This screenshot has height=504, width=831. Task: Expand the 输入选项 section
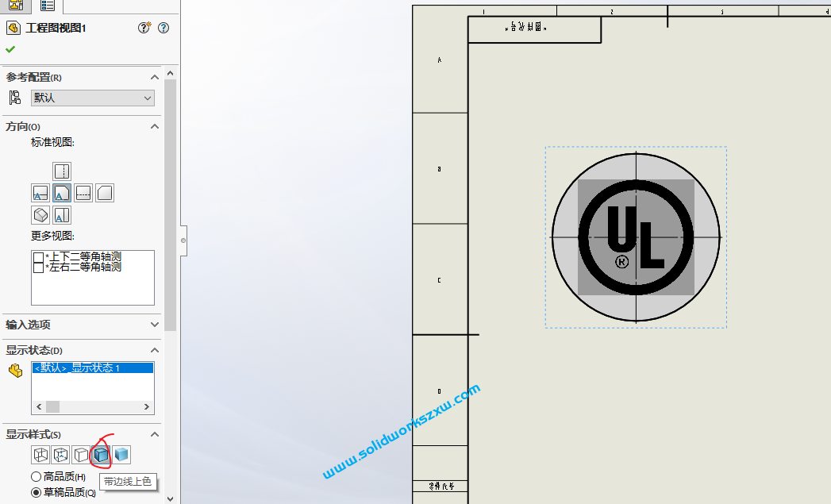click(155, 324)
